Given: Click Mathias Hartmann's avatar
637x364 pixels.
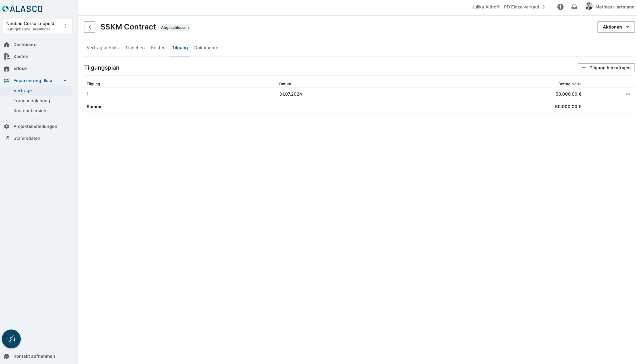Looking at the screenshot, I should coord(589,6).
